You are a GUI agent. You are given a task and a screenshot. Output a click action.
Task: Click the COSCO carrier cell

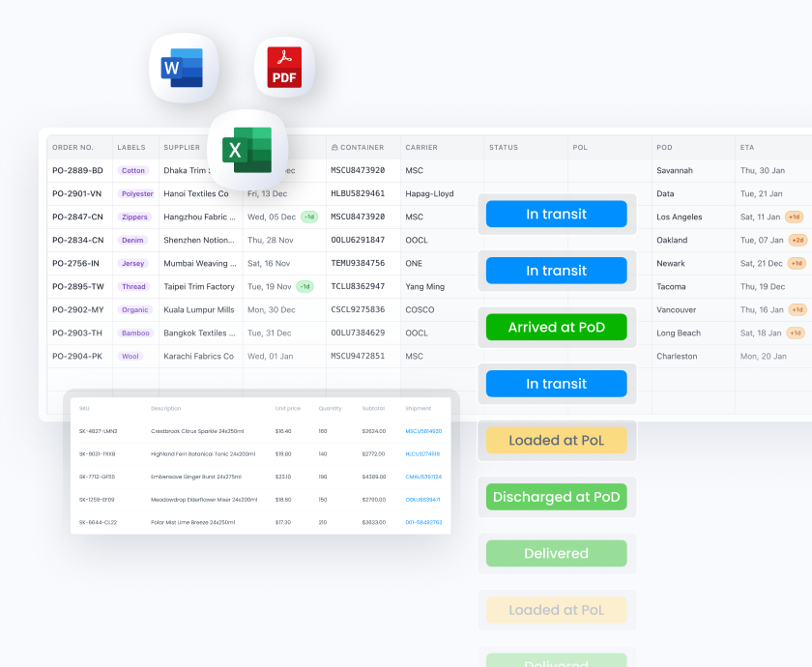(420, 309)
